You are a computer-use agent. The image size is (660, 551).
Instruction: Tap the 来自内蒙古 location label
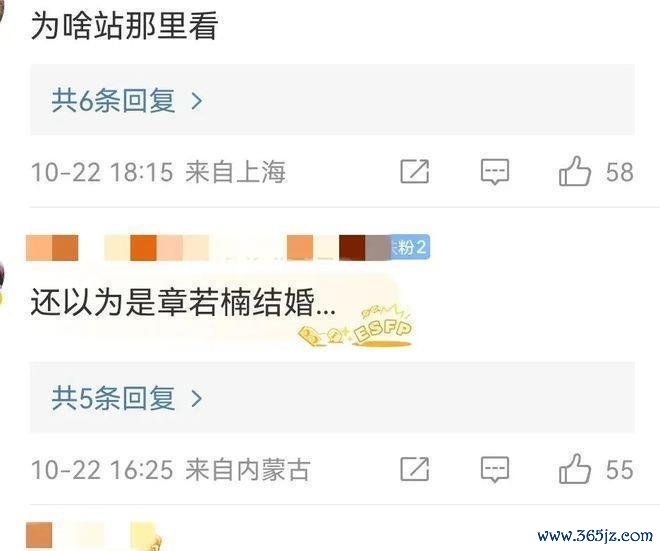248,469
